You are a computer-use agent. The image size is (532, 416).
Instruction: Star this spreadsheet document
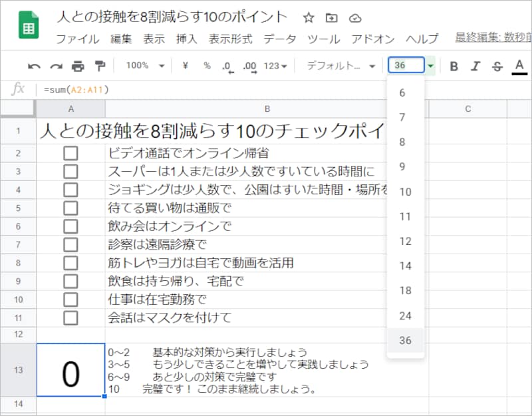[309, 18]
